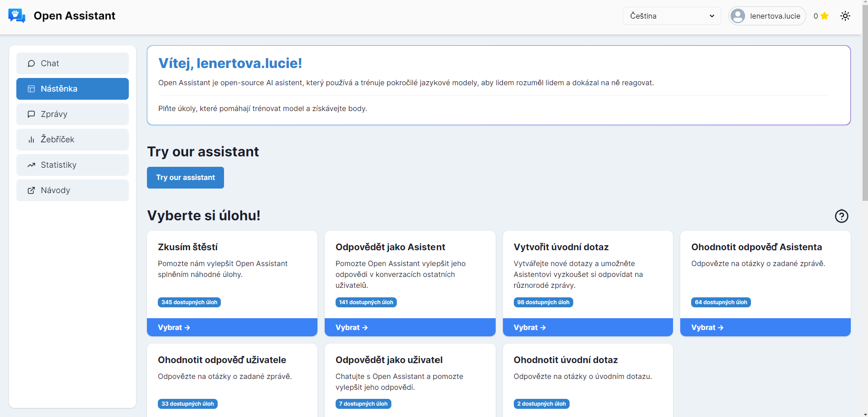Click the Statistiky trend line icon
Image resolution: width=868 pixels, height=417 pixels.
31,165
